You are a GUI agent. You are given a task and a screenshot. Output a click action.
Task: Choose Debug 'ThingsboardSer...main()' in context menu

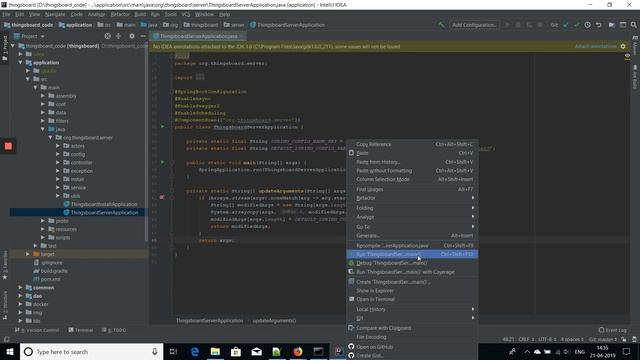412,263
